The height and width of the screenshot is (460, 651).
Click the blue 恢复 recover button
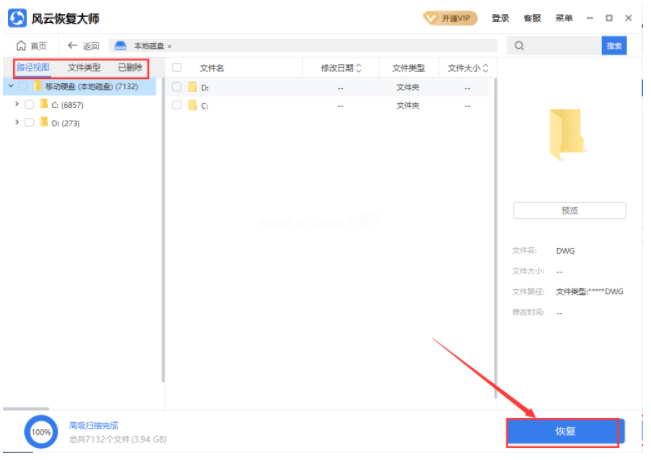pos(565,431)
